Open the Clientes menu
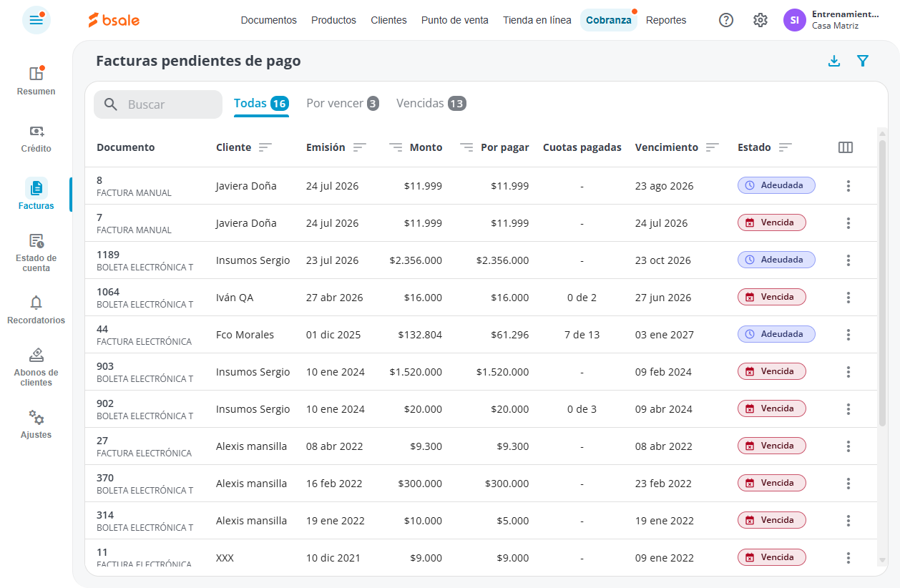 tap(388, 20)
